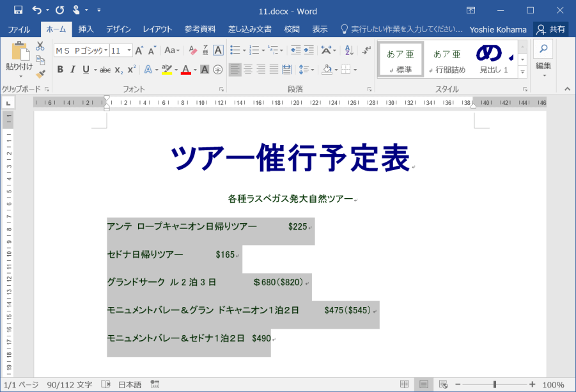The height and width of the screenshot is (392, 576).
Task: Expand numbered list options
Action: [263, 51]
